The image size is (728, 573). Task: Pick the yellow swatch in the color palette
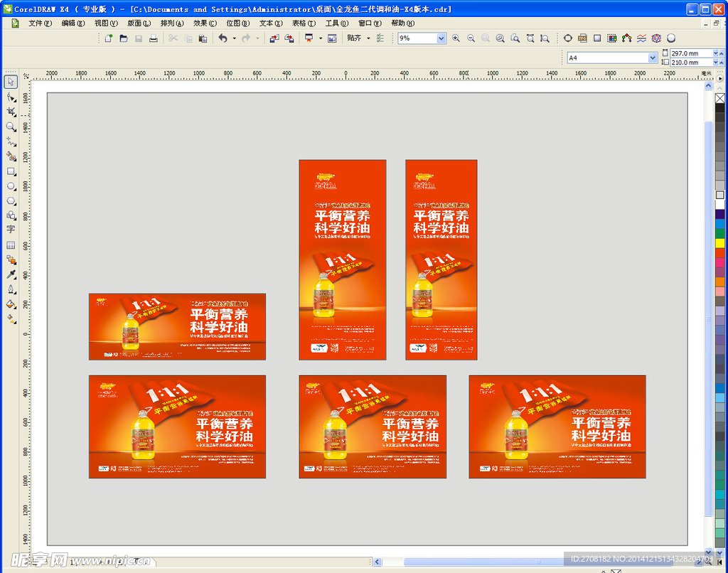tap(720, 242)
